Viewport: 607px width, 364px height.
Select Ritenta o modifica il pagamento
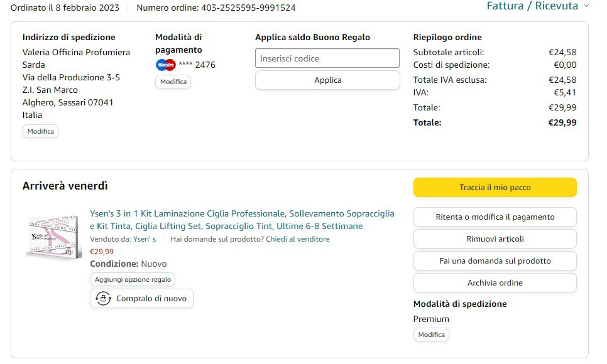(495, 217)
